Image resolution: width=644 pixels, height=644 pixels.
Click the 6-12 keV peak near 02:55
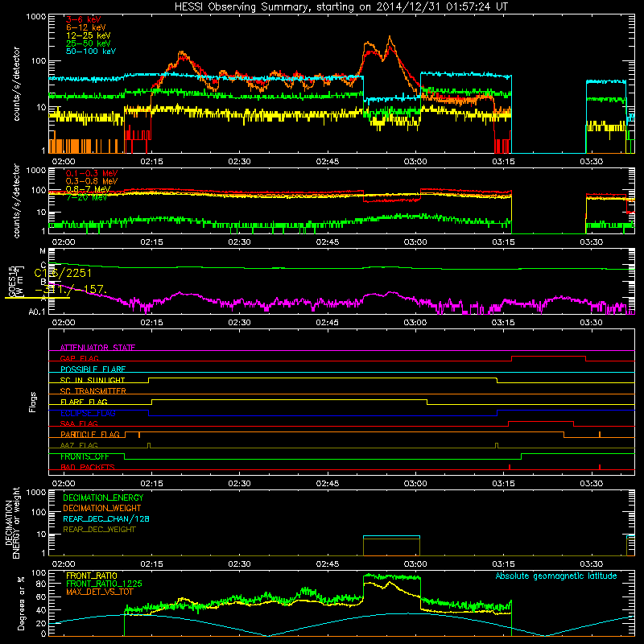coord(390,38)
